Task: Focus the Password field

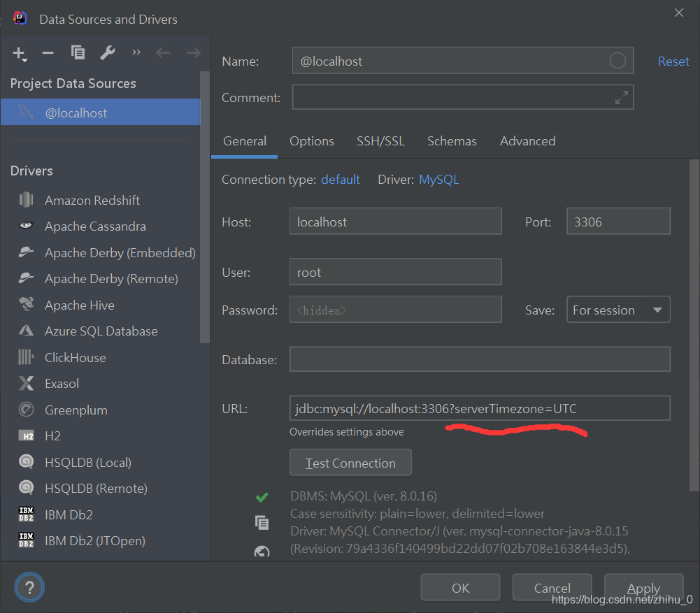Action: tap(396, 309)
